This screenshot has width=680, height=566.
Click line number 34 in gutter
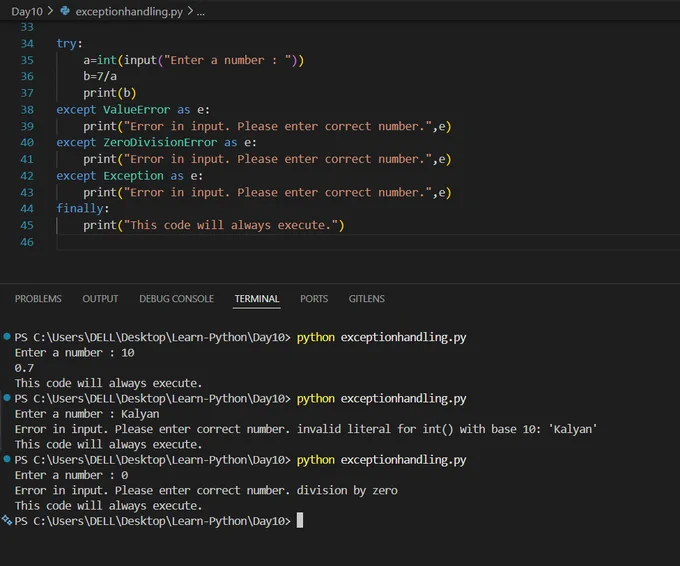(27, 43)
